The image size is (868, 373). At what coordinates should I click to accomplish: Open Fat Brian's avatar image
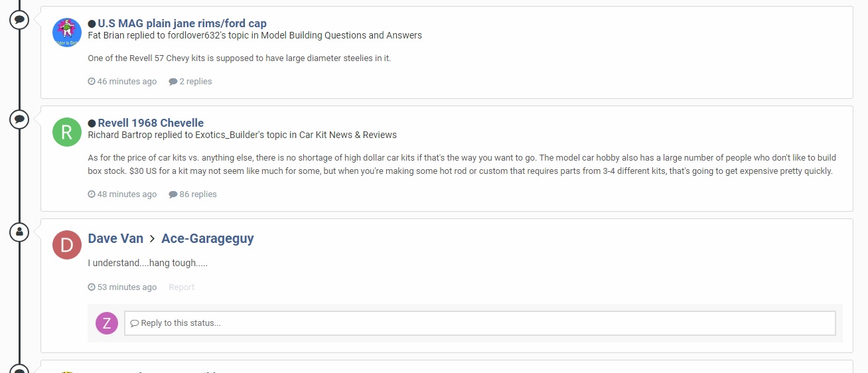tap(67, 33)
